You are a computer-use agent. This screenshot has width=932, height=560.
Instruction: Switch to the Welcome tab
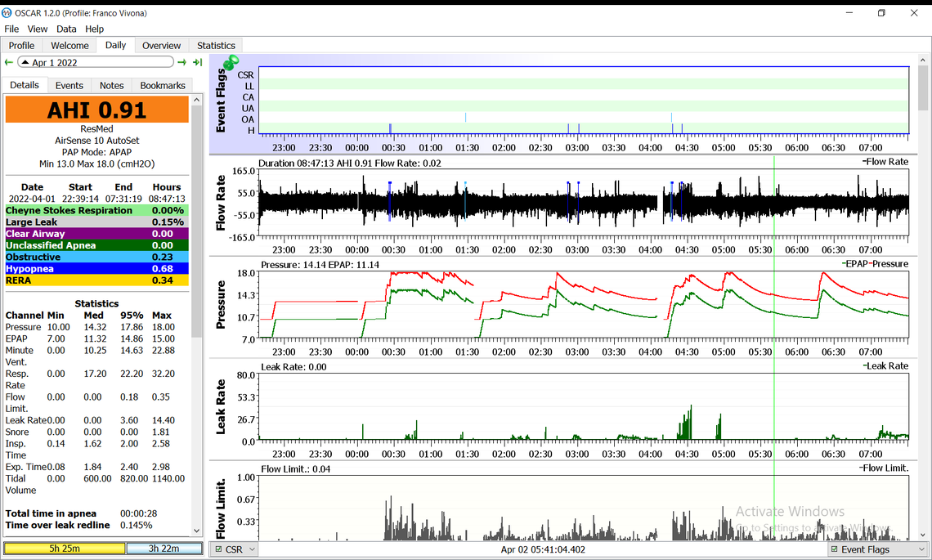click(69, 45)
